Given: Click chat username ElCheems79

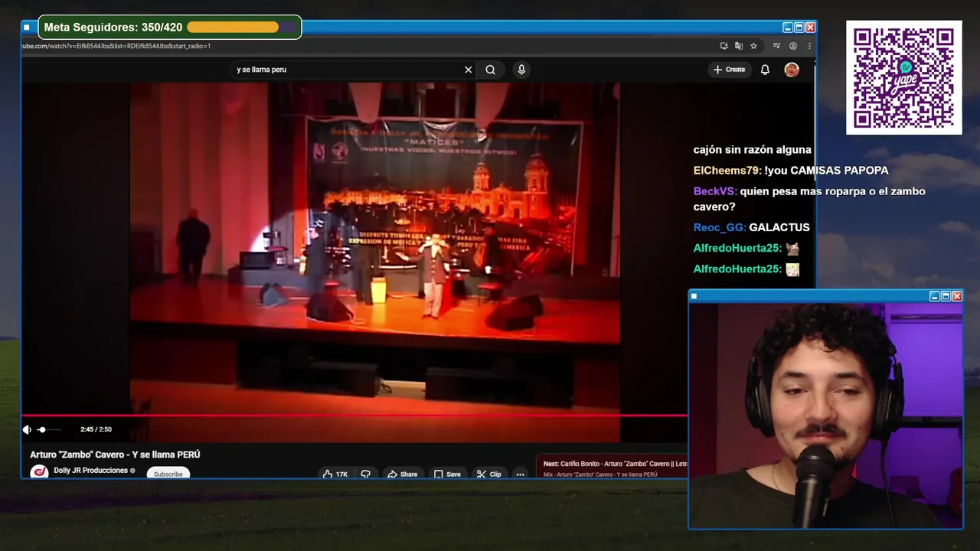Looking at the screenshot, I should click(727, 171).
